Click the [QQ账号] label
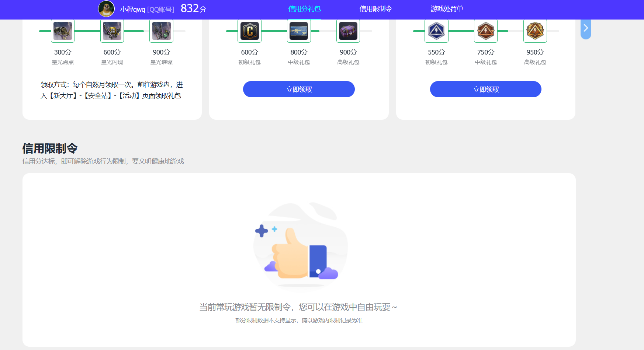644x350 pixels. (x=160, y=9)
